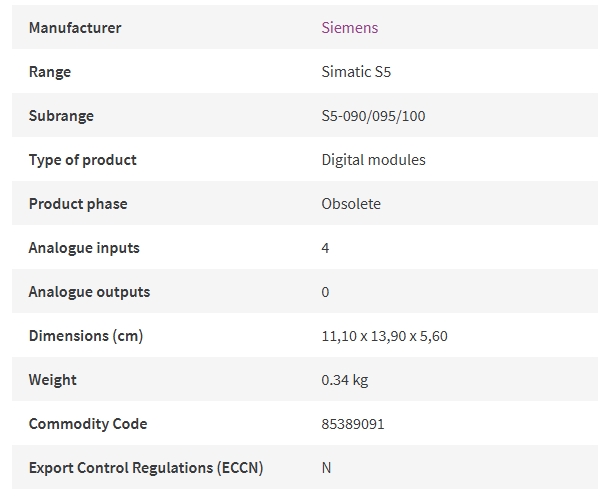This screenshot has width=606, height=502.
Task: Click the Obsolete product phase value
Action: [351, 204]
